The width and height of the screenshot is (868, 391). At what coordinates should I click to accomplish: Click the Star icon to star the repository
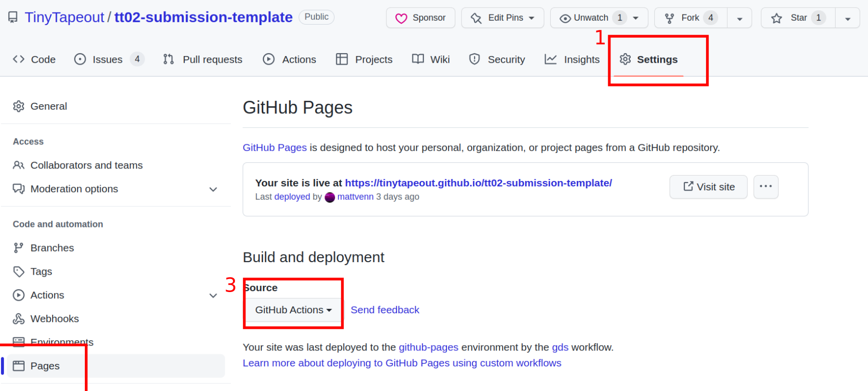click(x=776, y=18)
